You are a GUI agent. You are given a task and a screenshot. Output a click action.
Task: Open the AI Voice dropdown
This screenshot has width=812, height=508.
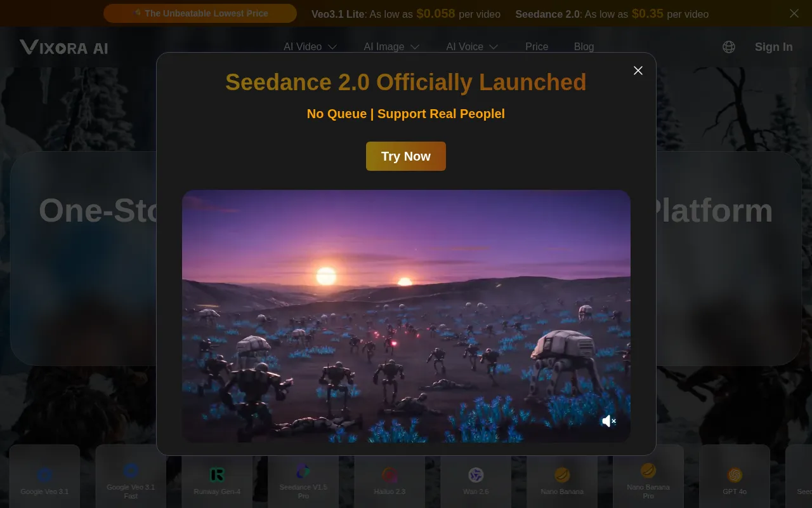[472, 46]
